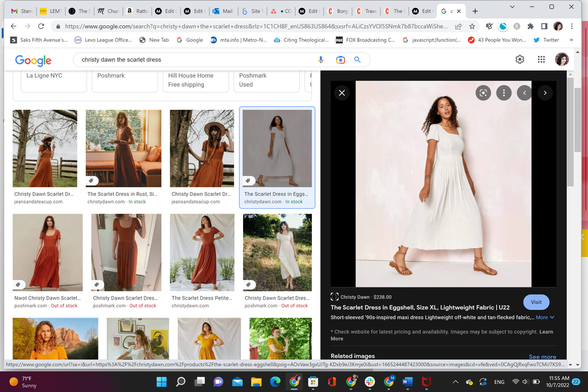This screenshot has width=588, height=392.
Task: Go to previous preview image
Action: pyautogui.click(x=524, y=92)
